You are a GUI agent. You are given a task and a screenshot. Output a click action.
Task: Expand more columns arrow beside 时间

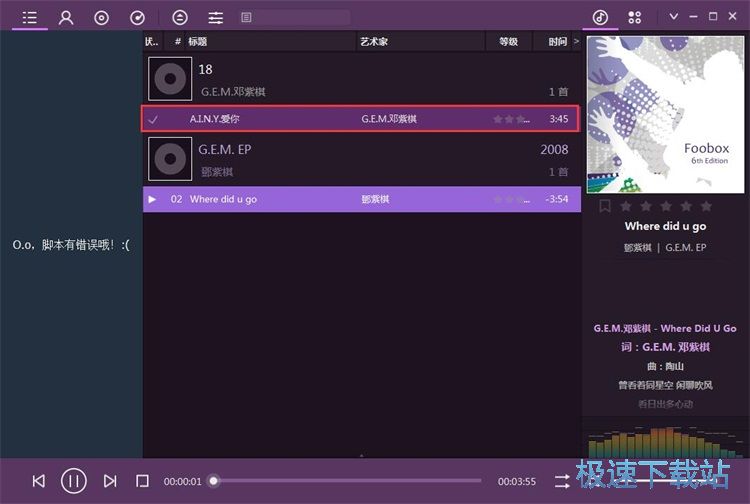[x=576, y=42]
